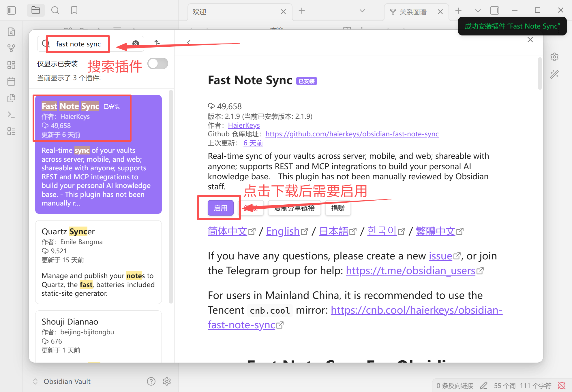Open the vault switcher chevron
The width and height of the screenshot is (572, 392).
pos(35,381)
